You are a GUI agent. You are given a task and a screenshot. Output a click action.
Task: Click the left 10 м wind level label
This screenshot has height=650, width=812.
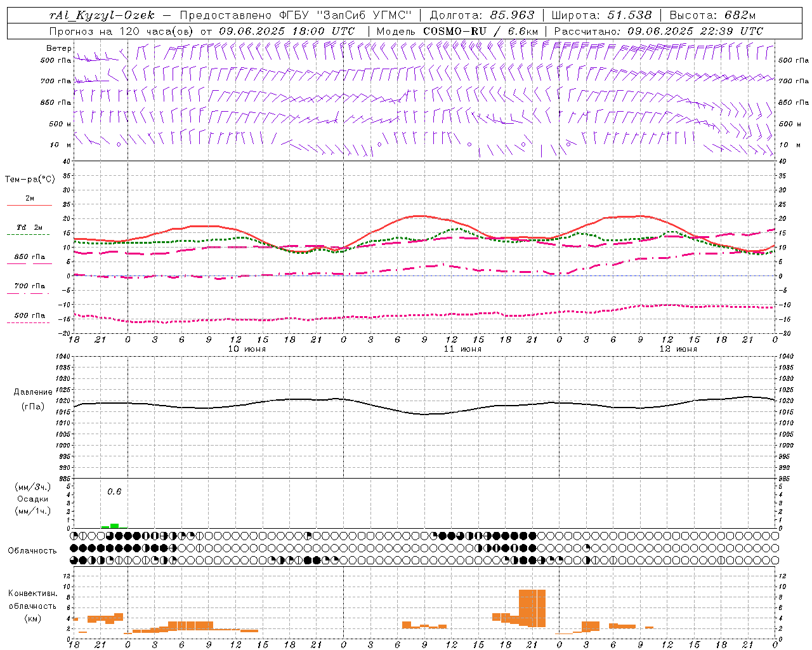pyautogui.click(x=60, y=145)
